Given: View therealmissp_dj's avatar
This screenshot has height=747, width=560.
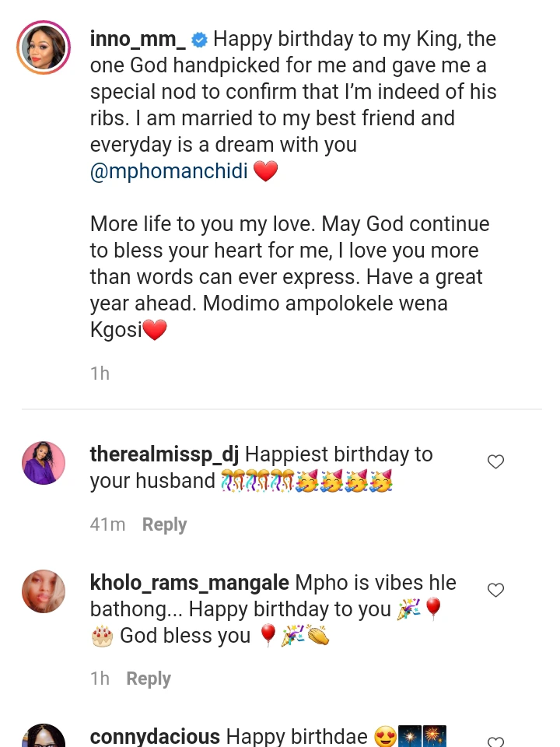Looking at the screenshot, I should [x=44, y=462].
